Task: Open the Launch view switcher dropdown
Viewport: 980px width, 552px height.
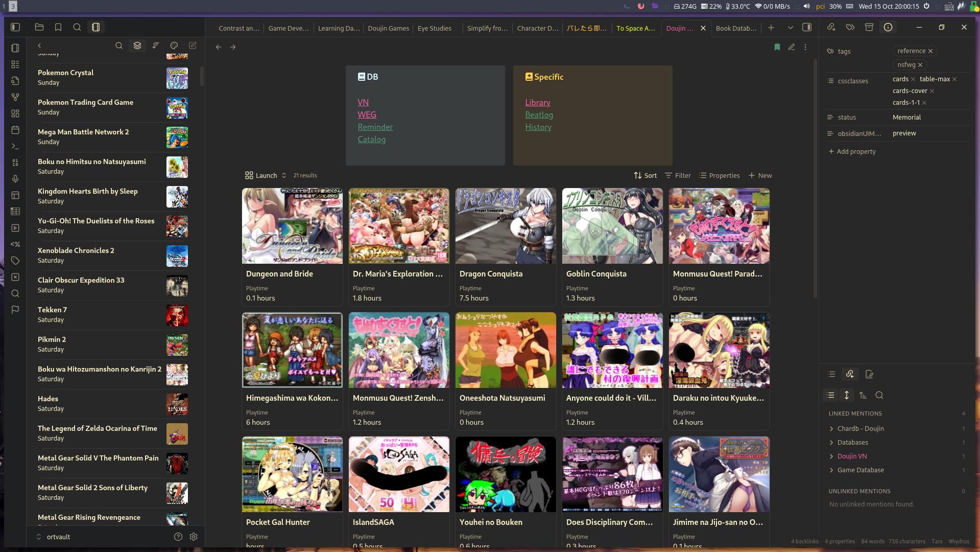Action: point(266,175)
